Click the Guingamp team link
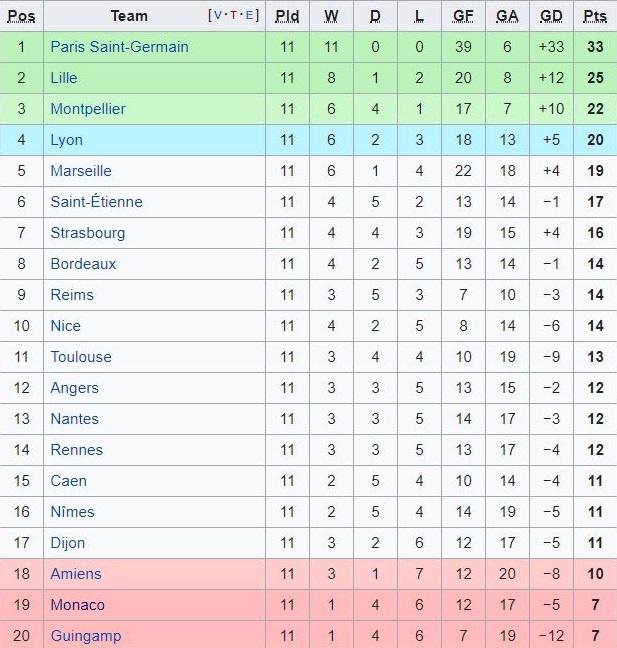 click(x=85, y=636)
